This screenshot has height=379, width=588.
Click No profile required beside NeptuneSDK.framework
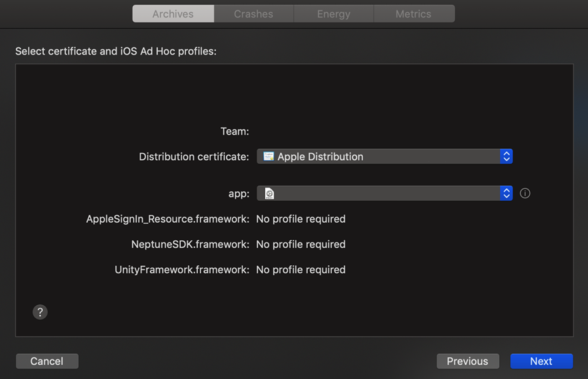(x=301, y=245)
